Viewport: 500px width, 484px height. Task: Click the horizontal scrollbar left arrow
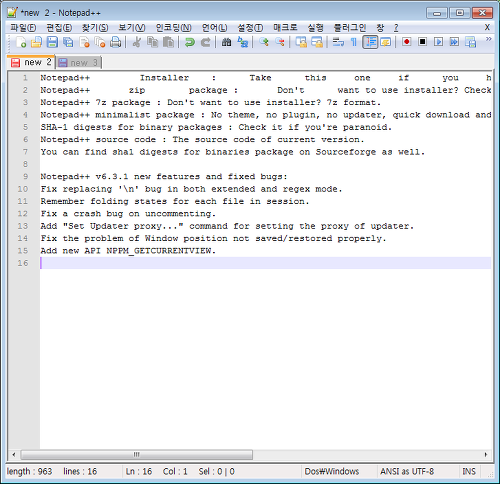tap(14, 454)
